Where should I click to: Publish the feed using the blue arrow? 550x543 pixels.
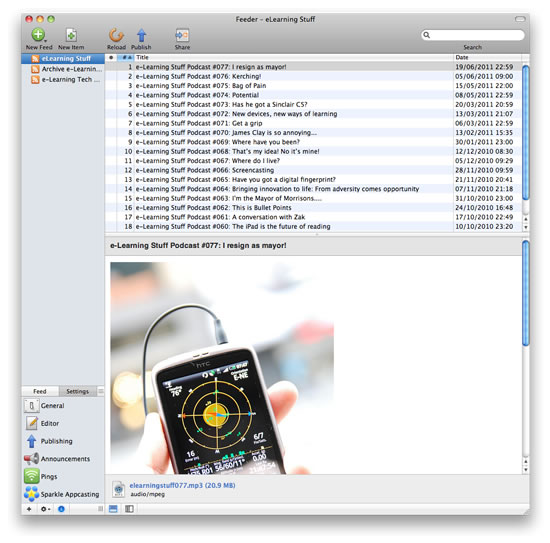click(x=141, y=35)
